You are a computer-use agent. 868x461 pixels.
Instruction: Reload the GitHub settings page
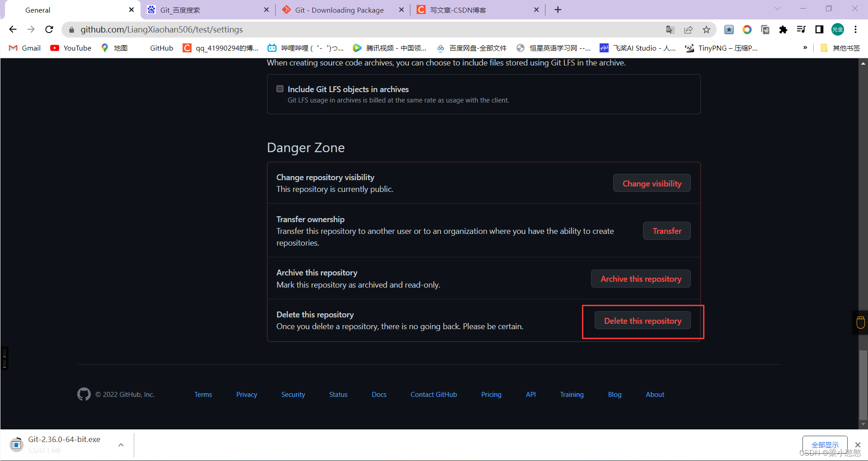coord(49,29)
